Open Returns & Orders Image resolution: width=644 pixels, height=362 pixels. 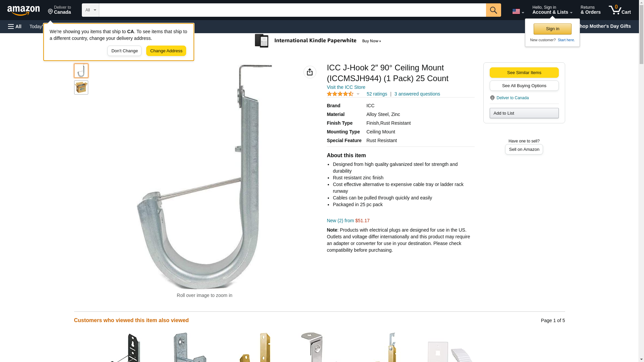[x=590, y=10]
